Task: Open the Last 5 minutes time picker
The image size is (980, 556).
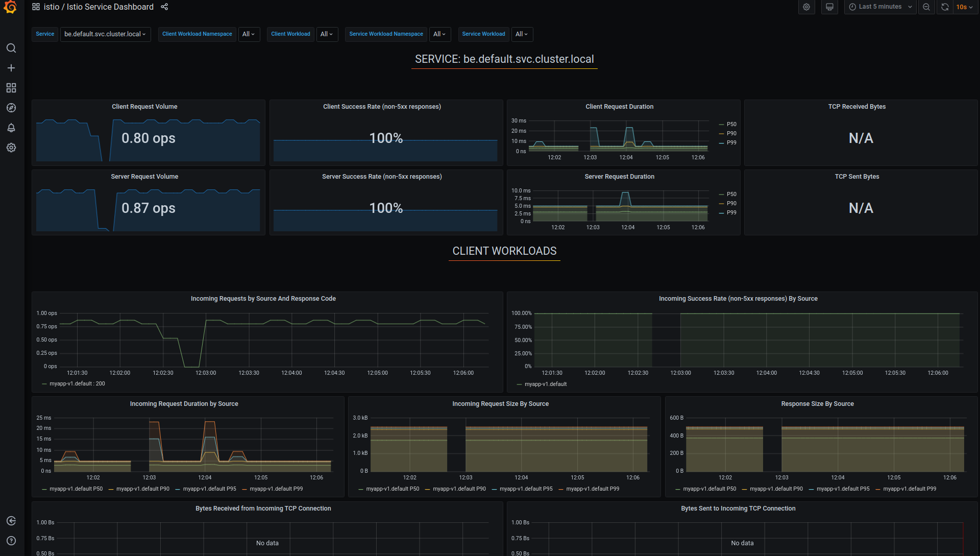Action: coord(880,7)
